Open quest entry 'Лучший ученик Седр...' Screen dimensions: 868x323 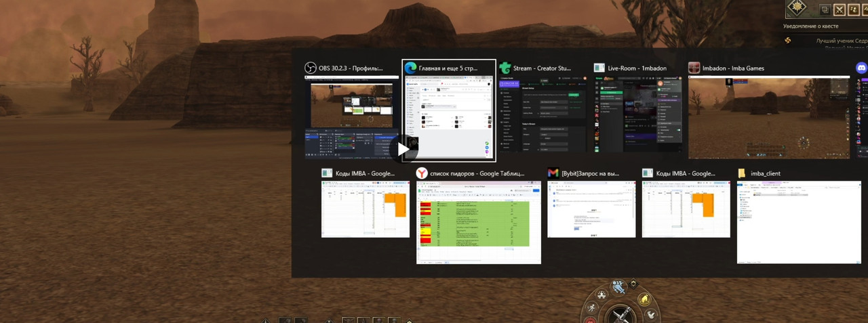(842, 41)
